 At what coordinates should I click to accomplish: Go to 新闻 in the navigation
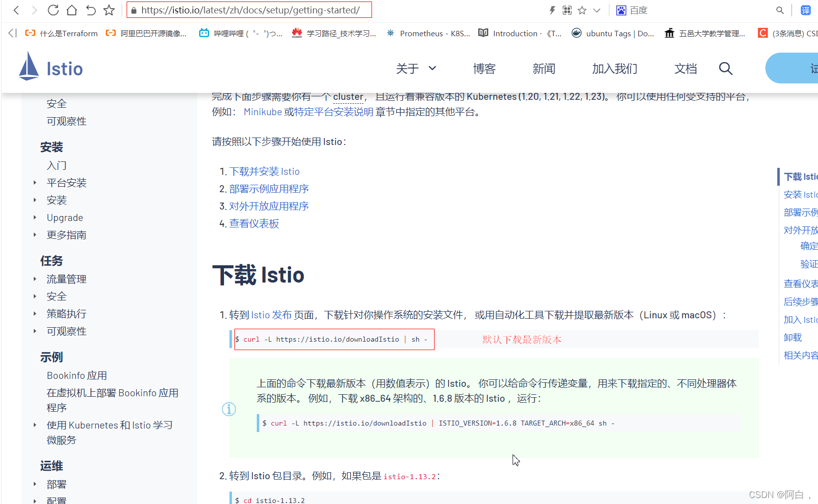(544, 69)
